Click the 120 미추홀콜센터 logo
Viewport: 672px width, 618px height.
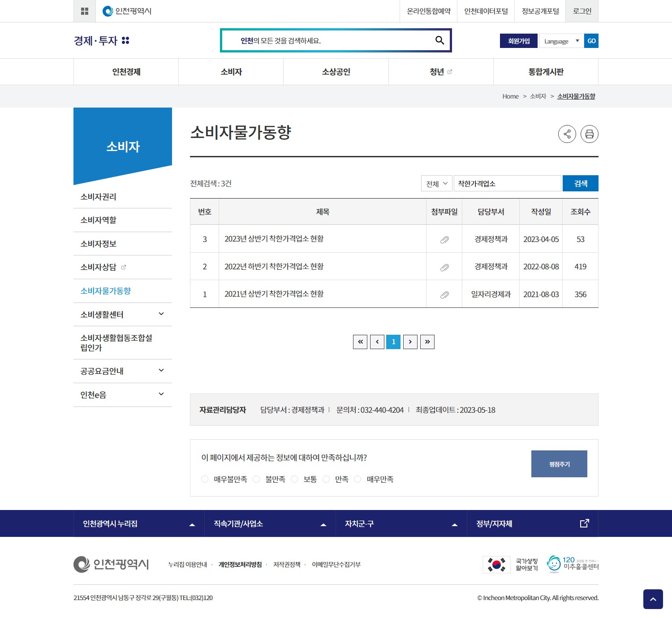click(573, 564)
